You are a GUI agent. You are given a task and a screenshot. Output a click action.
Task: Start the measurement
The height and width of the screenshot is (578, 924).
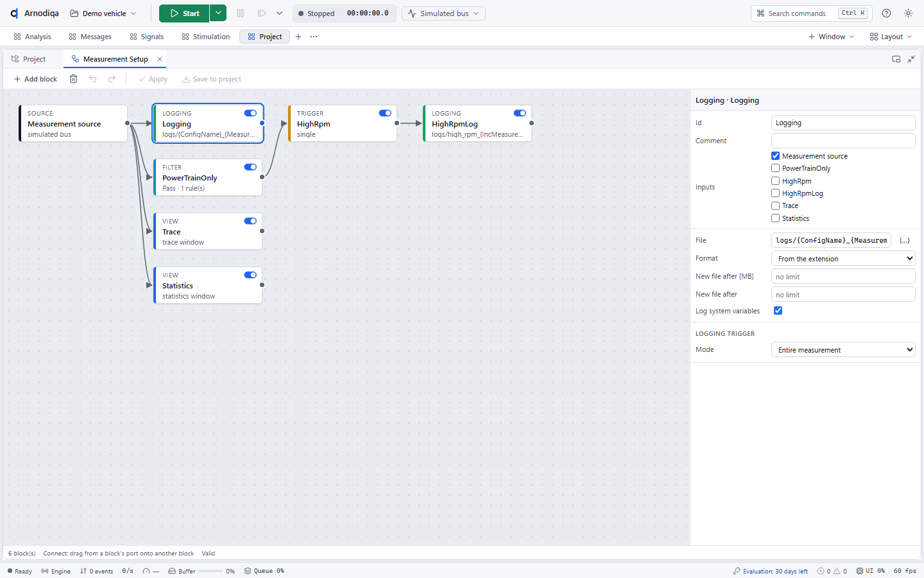(x=184, y=13)
